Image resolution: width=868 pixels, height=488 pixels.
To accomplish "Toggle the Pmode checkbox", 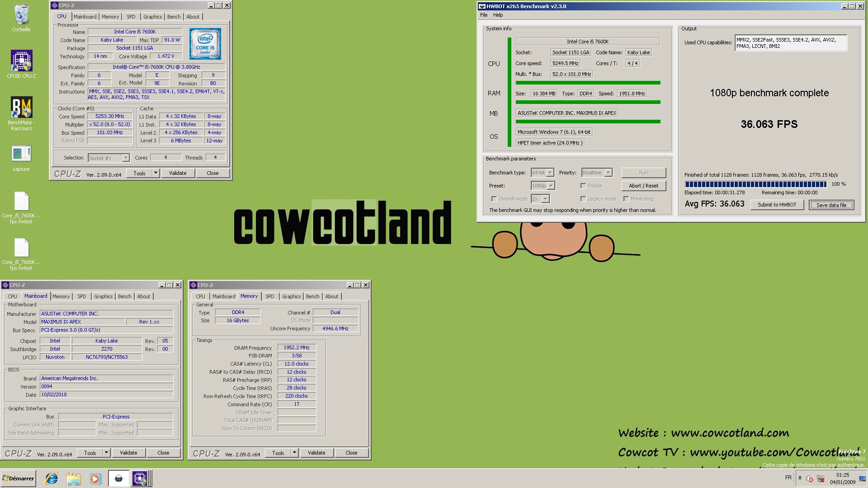I will pos(583,186).
